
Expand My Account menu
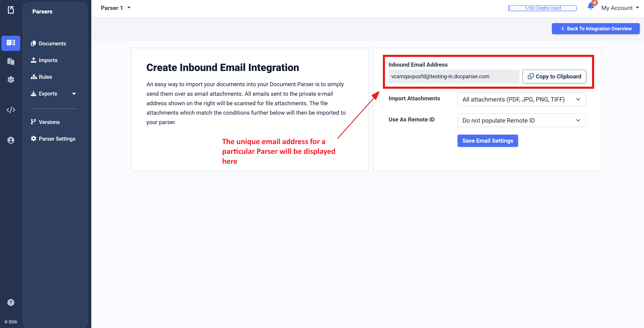(x=620, y=8)
